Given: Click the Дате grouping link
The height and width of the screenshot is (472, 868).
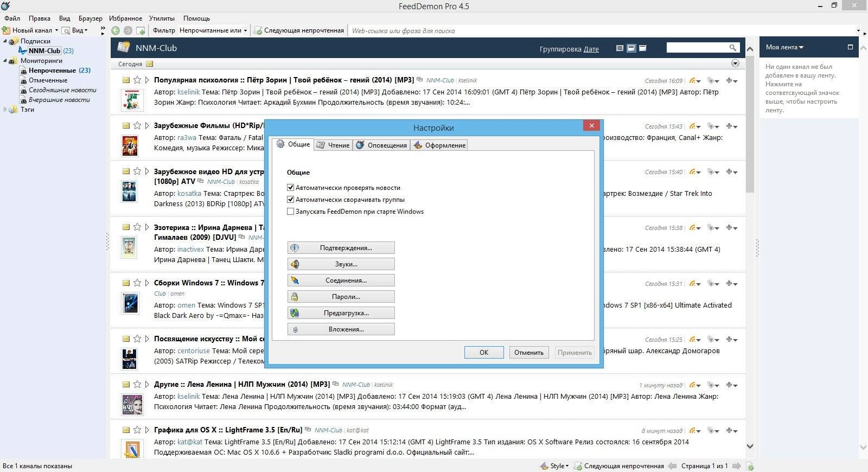Looking at the screenshot, I should [x=591, y=49].
